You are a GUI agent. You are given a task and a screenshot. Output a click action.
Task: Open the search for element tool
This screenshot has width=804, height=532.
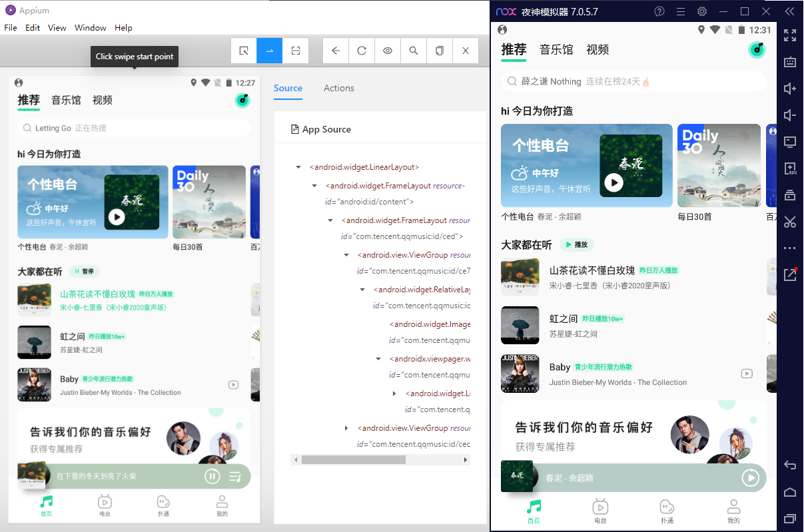414,51
